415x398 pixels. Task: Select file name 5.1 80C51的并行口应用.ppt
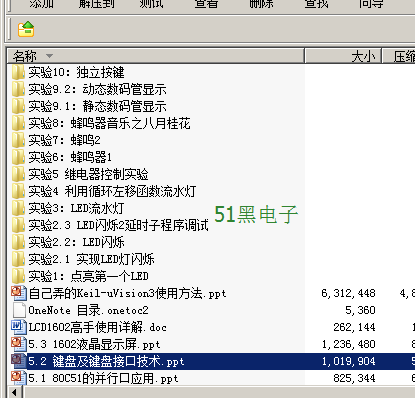coord(103,378)
